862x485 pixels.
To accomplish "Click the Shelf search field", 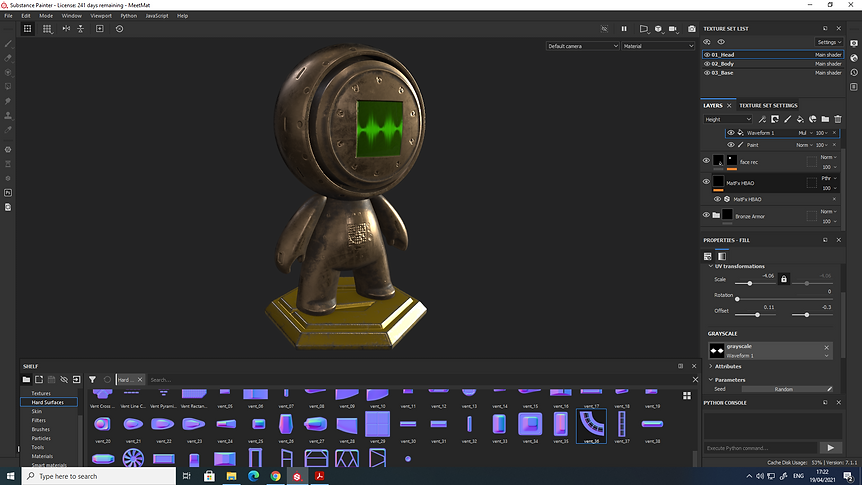I will [x=418, y=379].
